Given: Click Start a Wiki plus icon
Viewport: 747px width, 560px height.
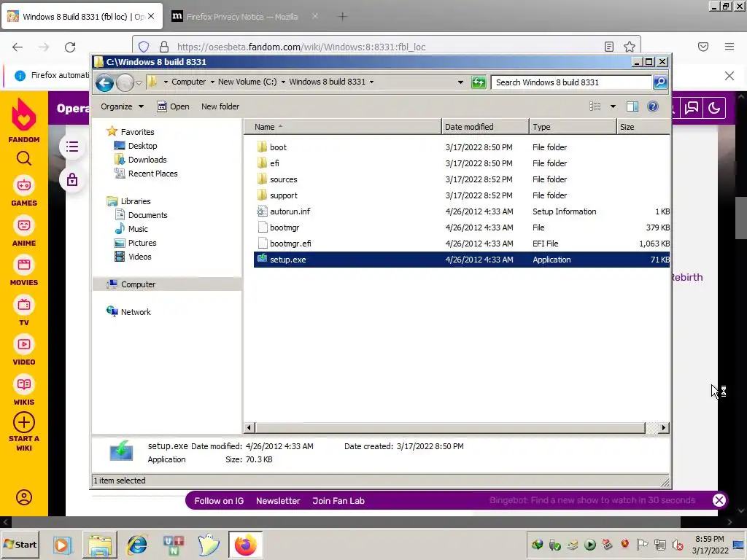Looking at the screenshot, I should point(24,422).
